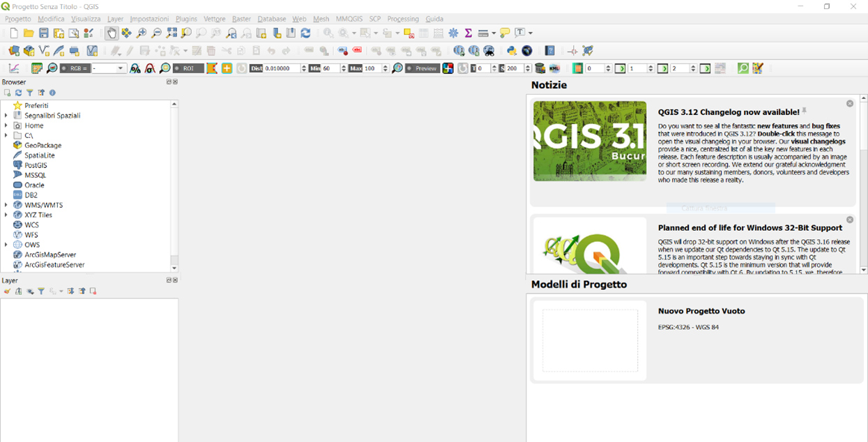
Task: Click the Filter legend icon in Layer panel
Action: pyautogui.click(x=41, y=291)
